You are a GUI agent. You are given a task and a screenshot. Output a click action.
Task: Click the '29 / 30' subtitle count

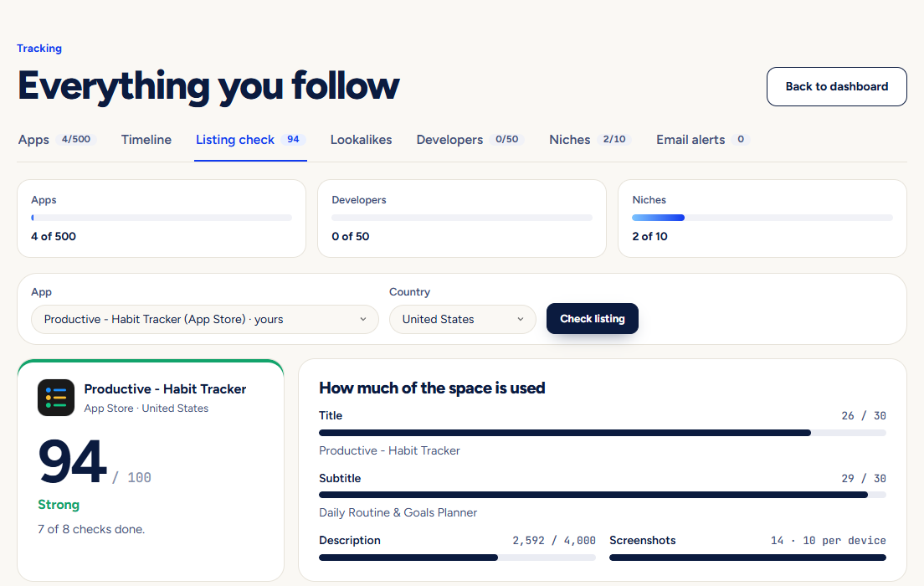point(863,478)
